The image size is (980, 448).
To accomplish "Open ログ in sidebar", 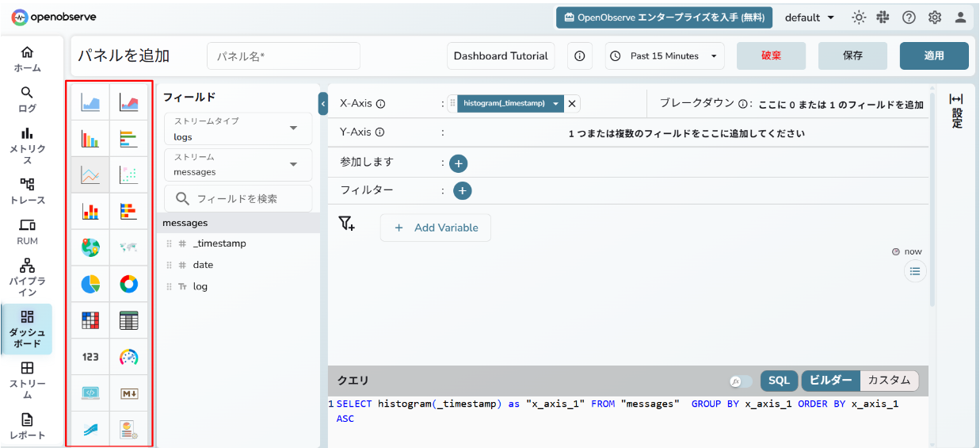I will (27, 100).
